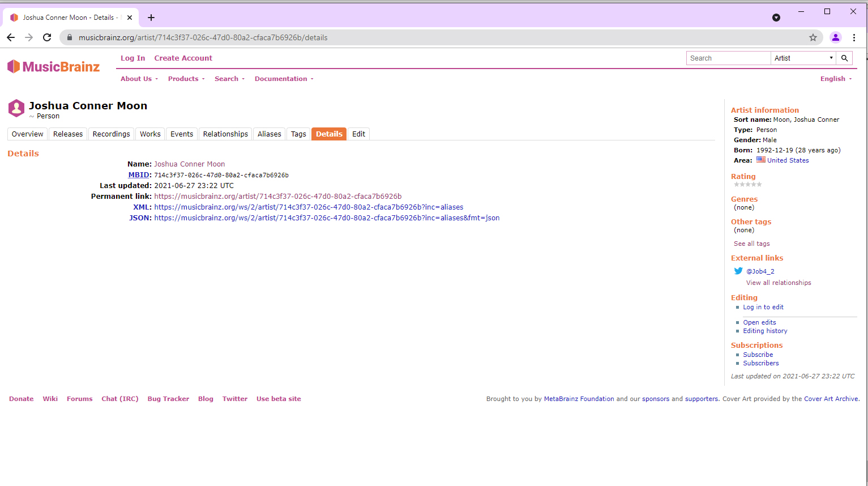Click the MusicBrainz logo
868x486 pixels.
click(x=53, y=67)
